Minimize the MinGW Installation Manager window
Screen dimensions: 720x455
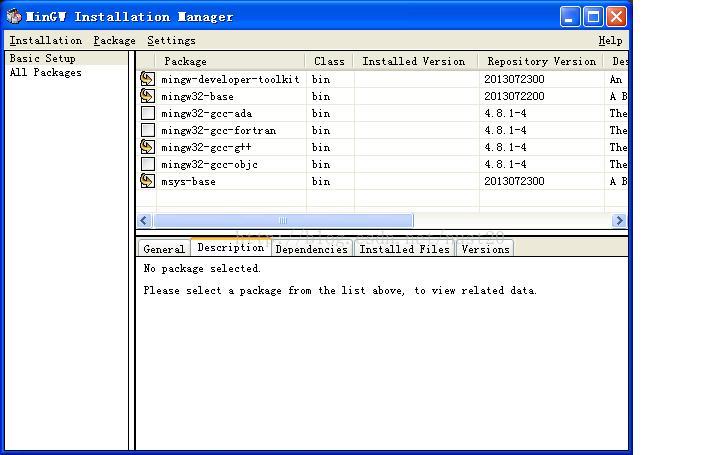tap(570, 17)
